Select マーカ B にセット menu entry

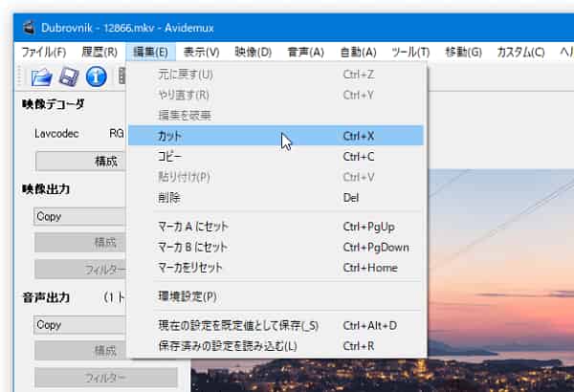[276, 247]
